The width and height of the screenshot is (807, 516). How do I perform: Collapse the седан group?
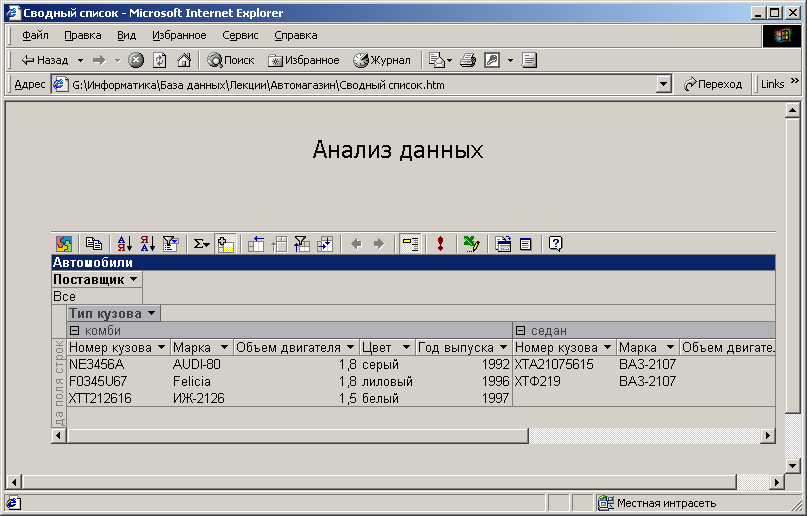tap(520, 330)
